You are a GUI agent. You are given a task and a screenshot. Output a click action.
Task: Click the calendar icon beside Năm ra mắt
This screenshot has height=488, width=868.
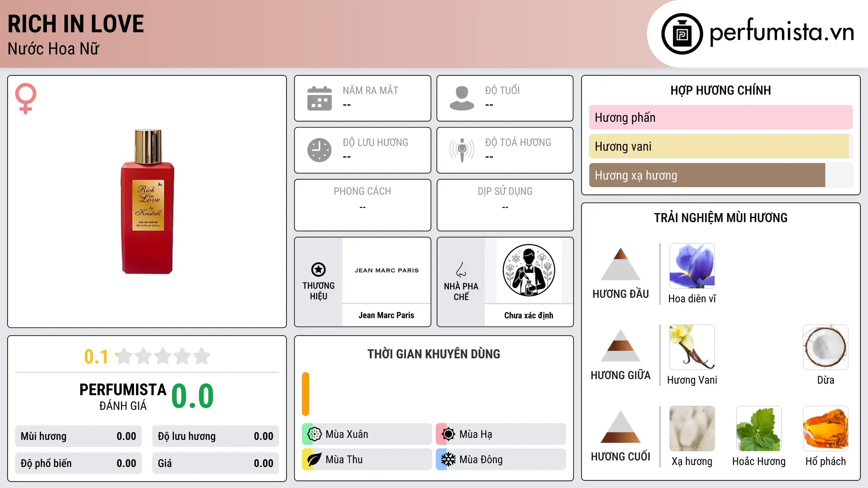320,98
